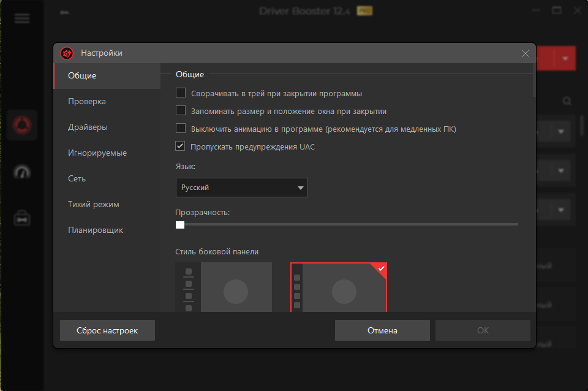
Task: Open toolbox icon in main sidebar
Action: coord(22,218)
